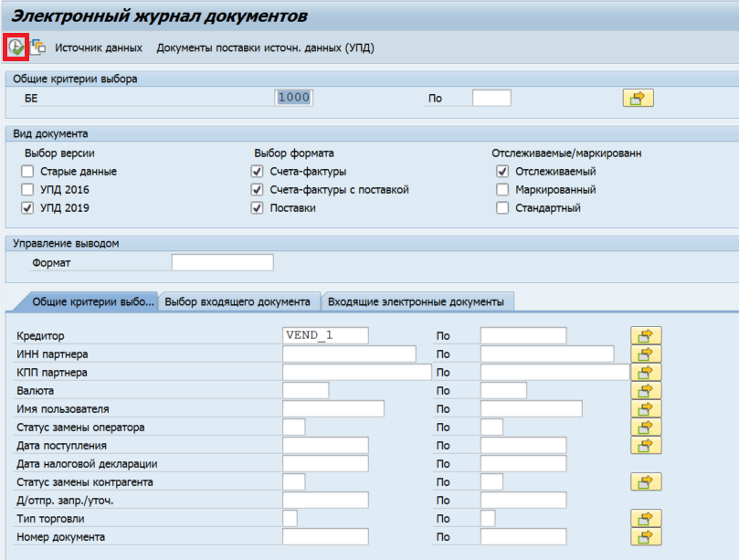Open multiple selection for ИНН партнера
Viewport: 739px width, 560px height.
(x=646, y=354)
